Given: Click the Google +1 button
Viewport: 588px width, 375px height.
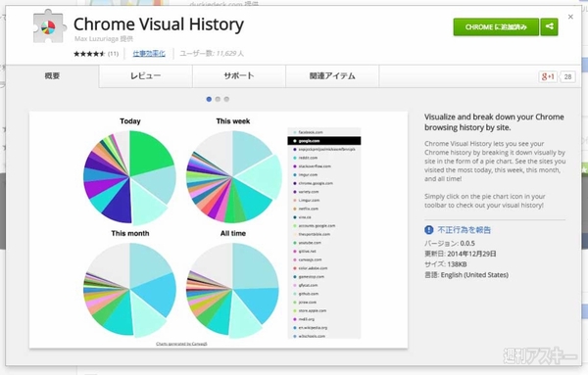Looking at the screenshot, I should (548, 76).
